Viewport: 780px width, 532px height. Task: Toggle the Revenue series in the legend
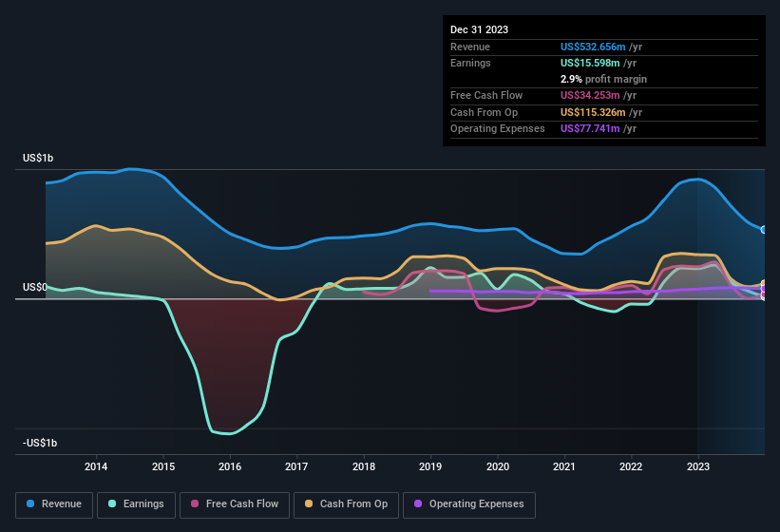[x=54, y=504]
